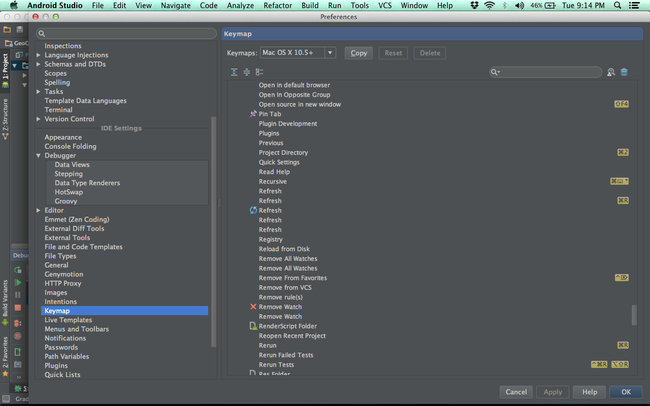This screenshot has height=406, width=650.
Task: Open the Refactor menu in the menu bar
Action: (277, 6)
